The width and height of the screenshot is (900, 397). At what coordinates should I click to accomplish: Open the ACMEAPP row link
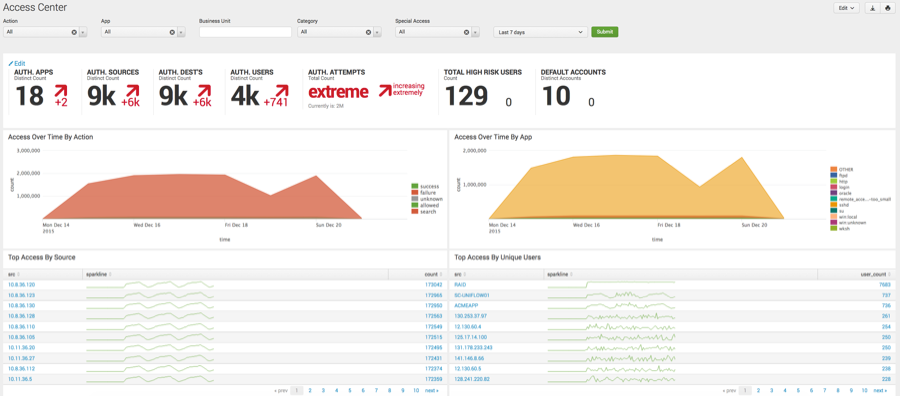click(x=466, y=305)
